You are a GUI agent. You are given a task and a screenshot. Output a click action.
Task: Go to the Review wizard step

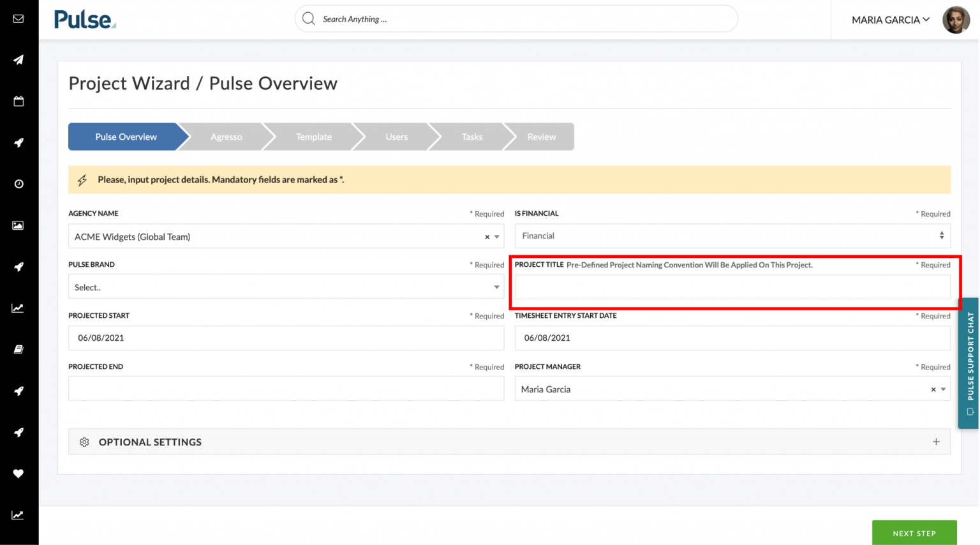click(541, 137)
